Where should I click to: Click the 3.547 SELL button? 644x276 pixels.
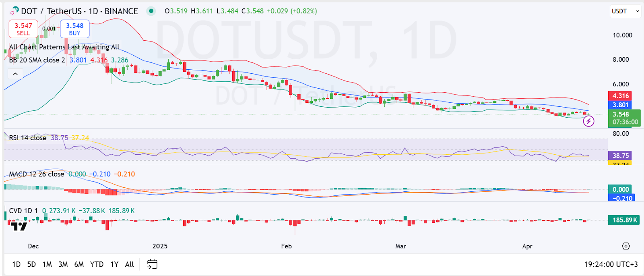(23, 29)
